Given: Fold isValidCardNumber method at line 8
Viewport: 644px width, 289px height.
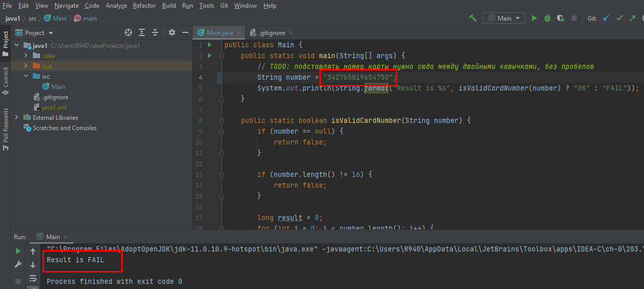Looking at the screenshot, I should coord(221,120).
